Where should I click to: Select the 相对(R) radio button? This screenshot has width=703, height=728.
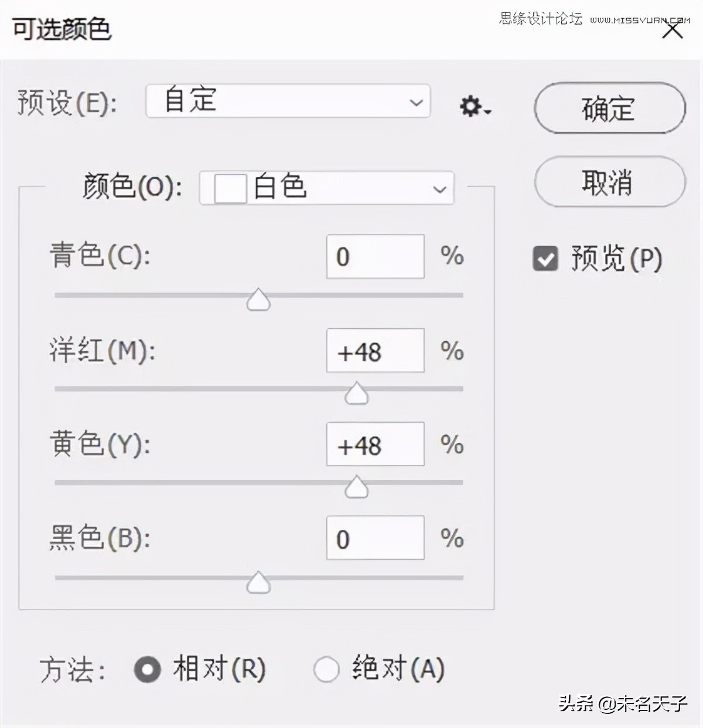point(148,669)
